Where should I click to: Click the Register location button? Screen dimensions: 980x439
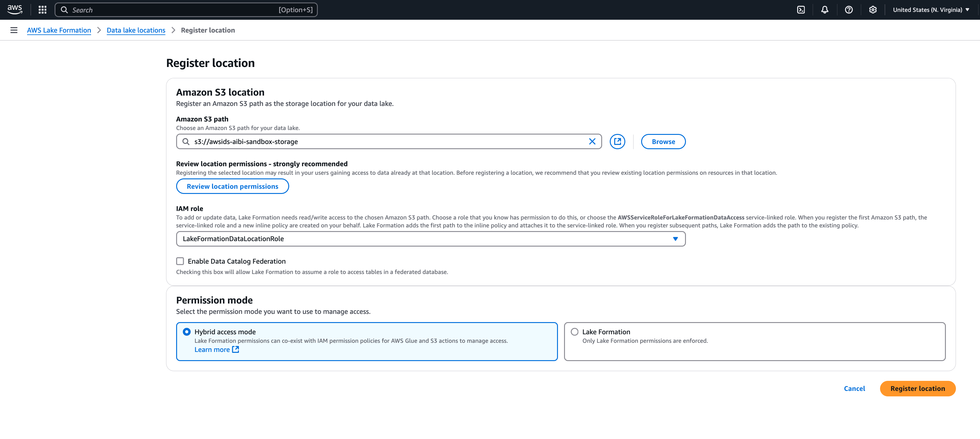click(918, 388)
